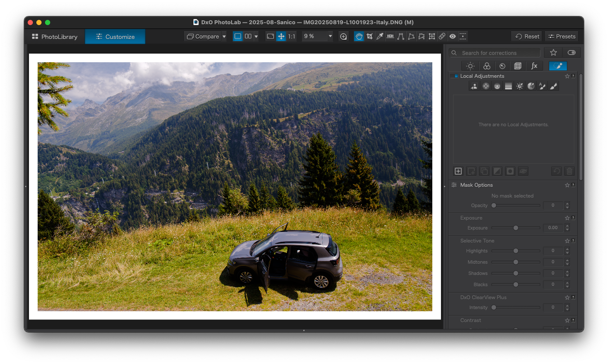The image size is (608, 364).
Task: Toggle the Local Adjustments enable switch
Action: (x=454, y=76)
